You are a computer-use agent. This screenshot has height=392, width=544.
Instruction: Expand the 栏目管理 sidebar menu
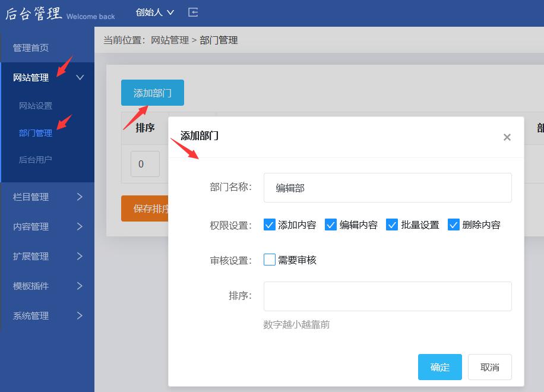[48, 197]
